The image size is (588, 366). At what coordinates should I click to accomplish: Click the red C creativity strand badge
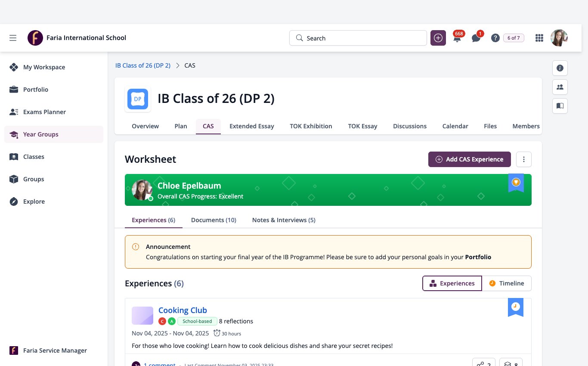162,321
